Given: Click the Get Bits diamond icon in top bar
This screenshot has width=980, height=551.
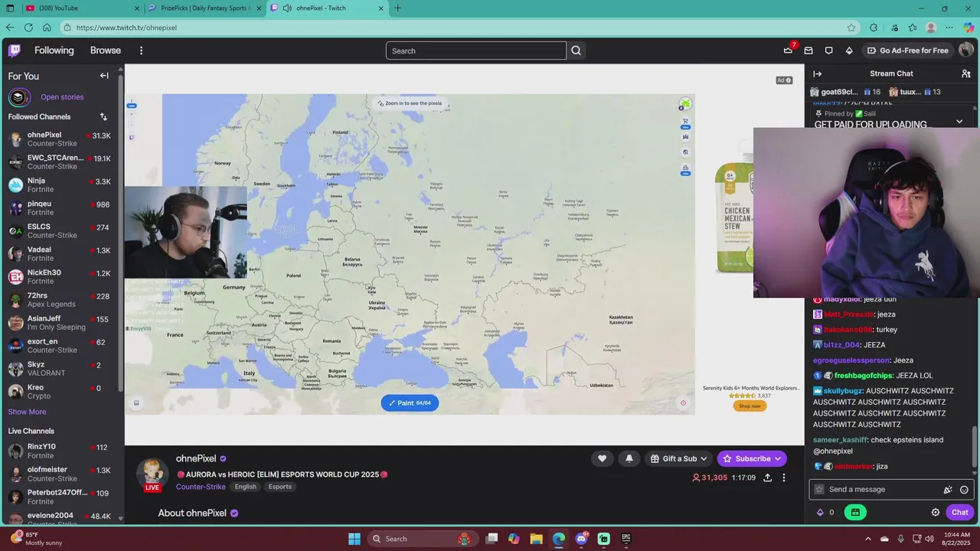Looking at the screenshot, I should click(x=849, y=51).
